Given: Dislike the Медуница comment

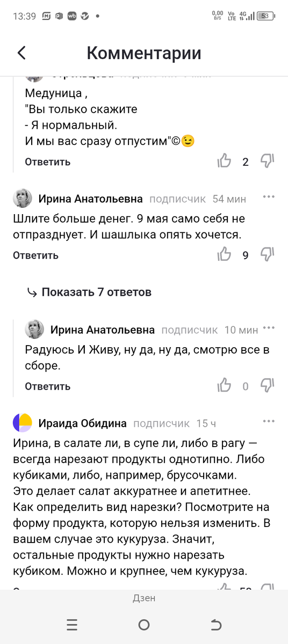Looking at the screenshot, I should tap(268, 162).
